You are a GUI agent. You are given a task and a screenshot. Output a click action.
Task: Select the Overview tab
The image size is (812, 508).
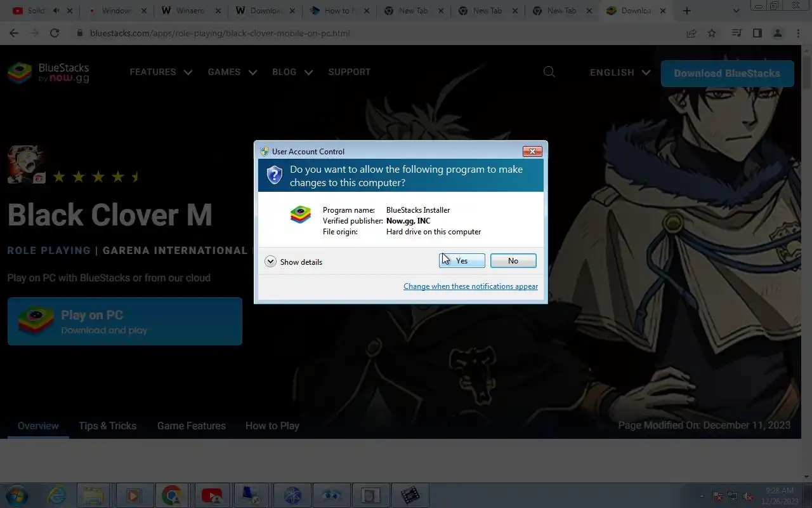click(x=38, y=426)
